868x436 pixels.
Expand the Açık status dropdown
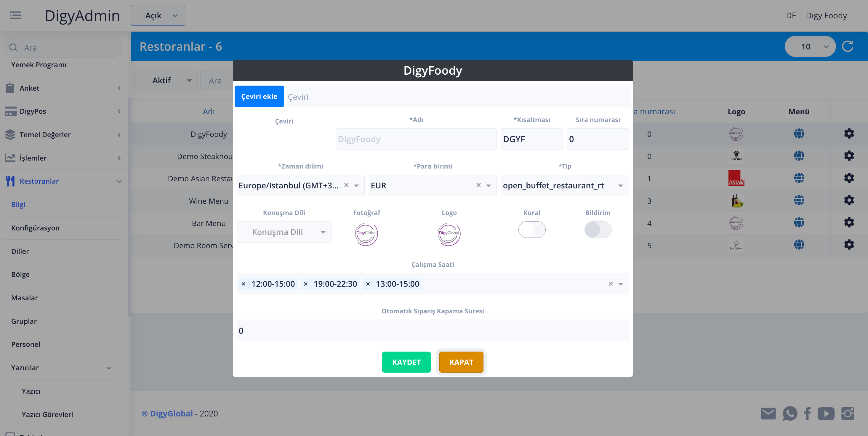pos(158,15)
